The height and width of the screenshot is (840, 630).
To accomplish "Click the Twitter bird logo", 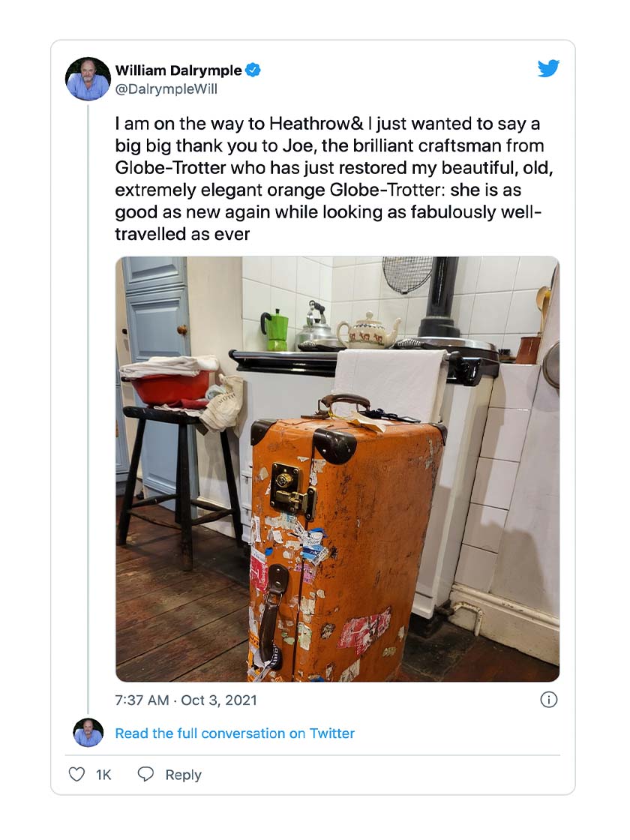I will 548,69.
